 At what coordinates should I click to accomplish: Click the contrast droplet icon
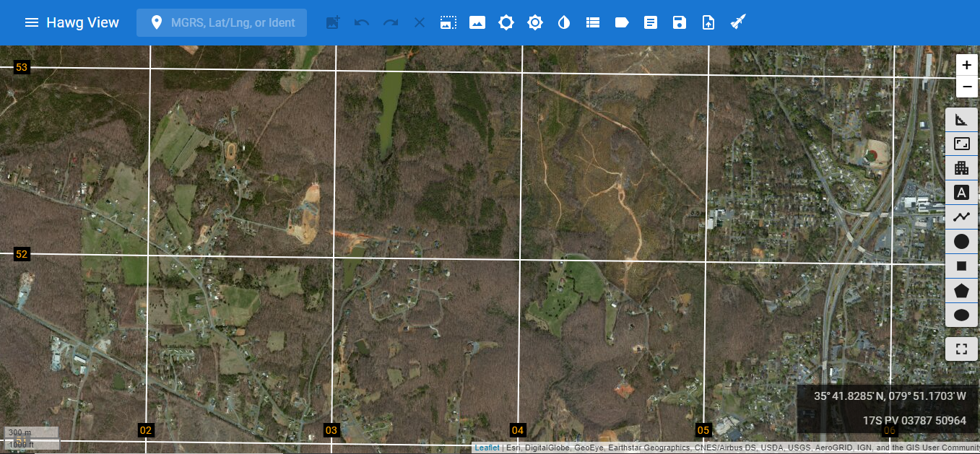563,22
